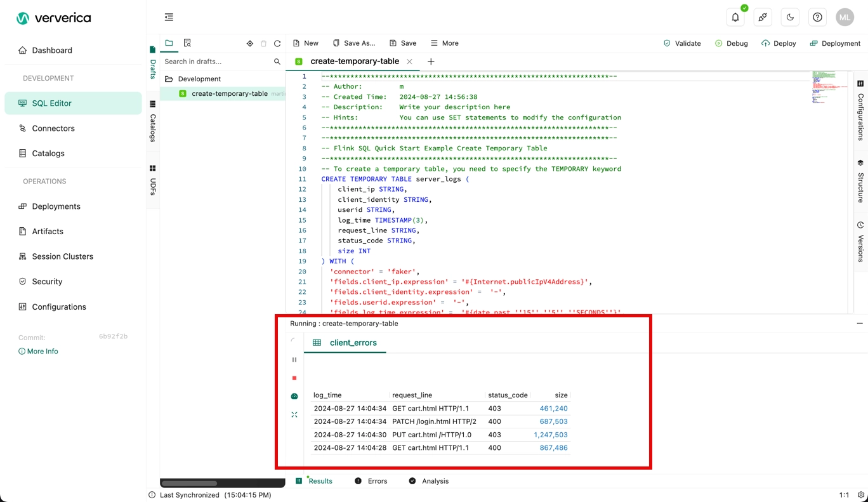Pause the running query
868x502 pixels.
tap(294, 360)
